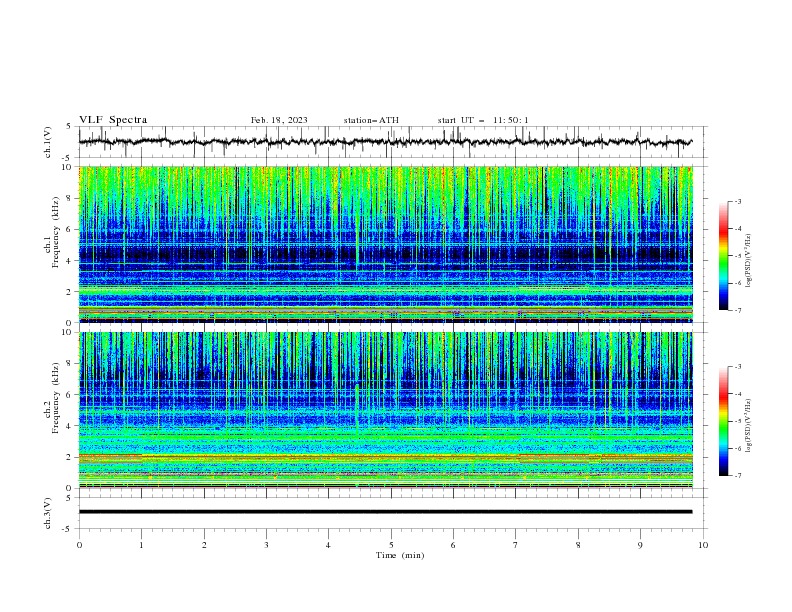Click the "5" tick of ch.1(V) axis
792x612 pixels.
click(70, 126)
